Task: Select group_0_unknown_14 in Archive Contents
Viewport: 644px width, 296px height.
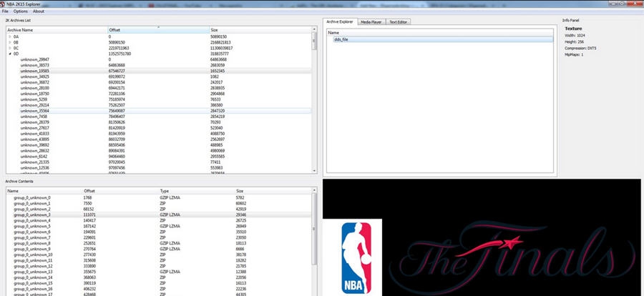Action: 33,277
